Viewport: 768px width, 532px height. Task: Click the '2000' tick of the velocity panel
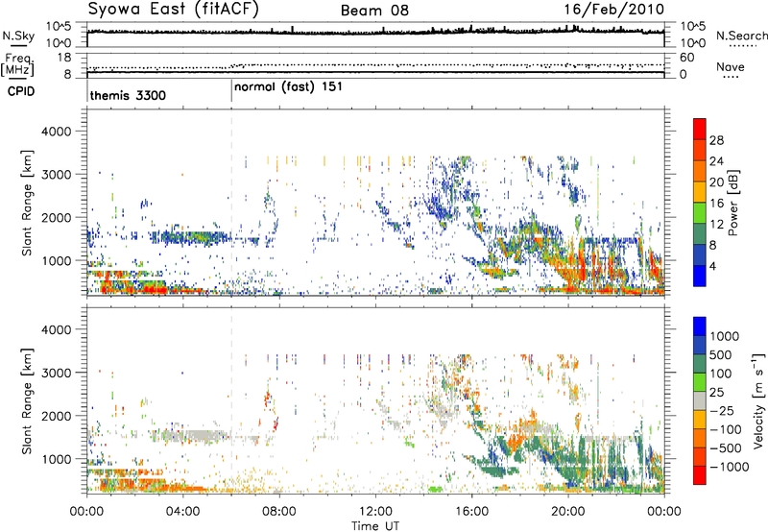(x=56, y=416)
